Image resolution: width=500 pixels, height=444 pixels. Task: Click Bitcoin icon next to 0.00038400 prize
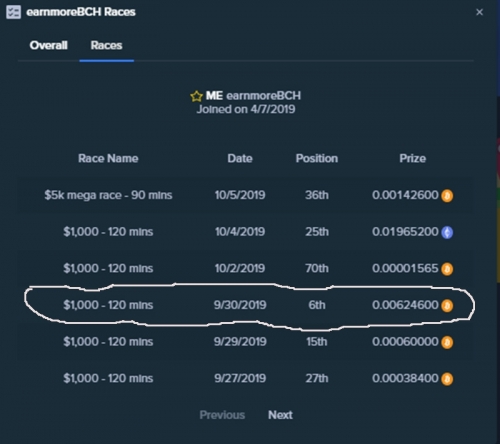(447, 379)
